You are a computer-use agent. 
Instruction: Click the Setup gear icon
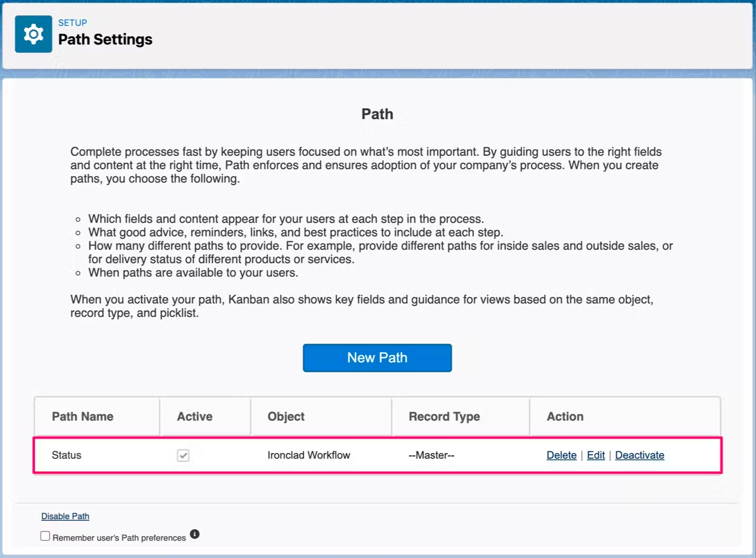click(x=33, y=34)
